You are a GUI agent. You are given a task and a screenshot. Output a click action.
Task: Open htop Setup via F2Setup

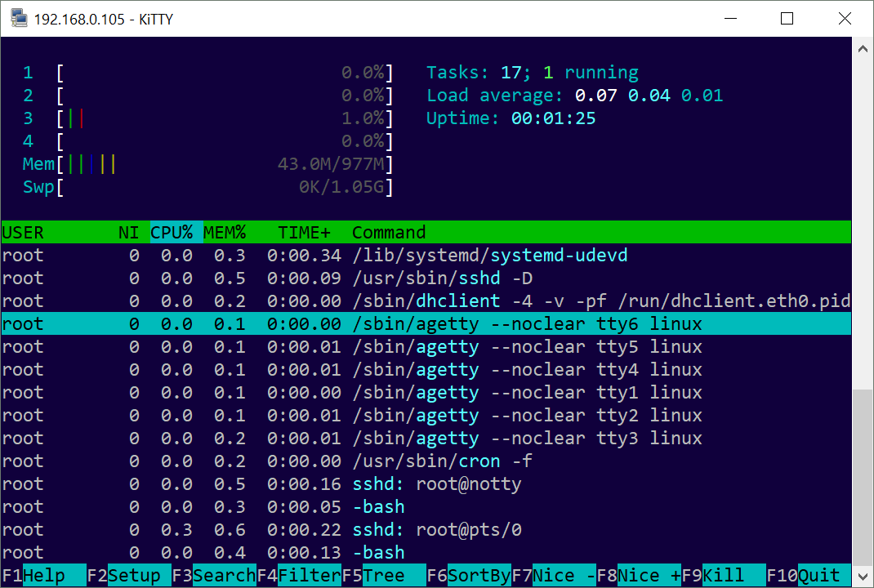pos(123,575)
